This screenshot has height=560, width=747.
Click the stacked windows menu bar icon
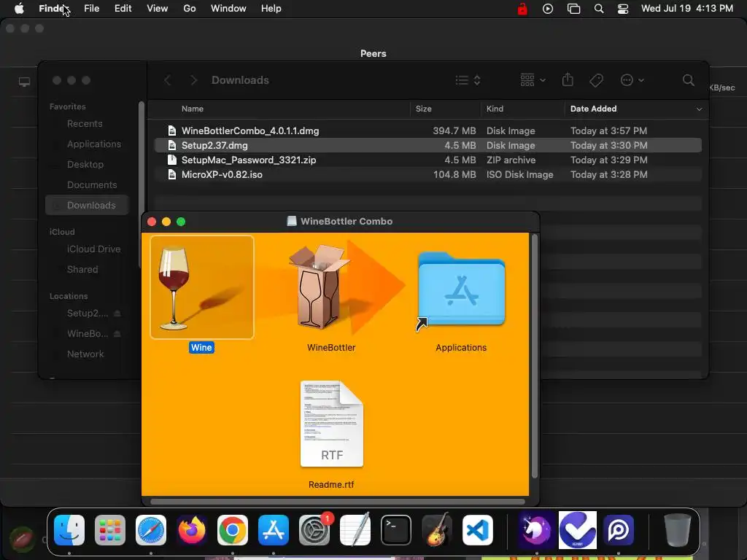click(573, 9)
